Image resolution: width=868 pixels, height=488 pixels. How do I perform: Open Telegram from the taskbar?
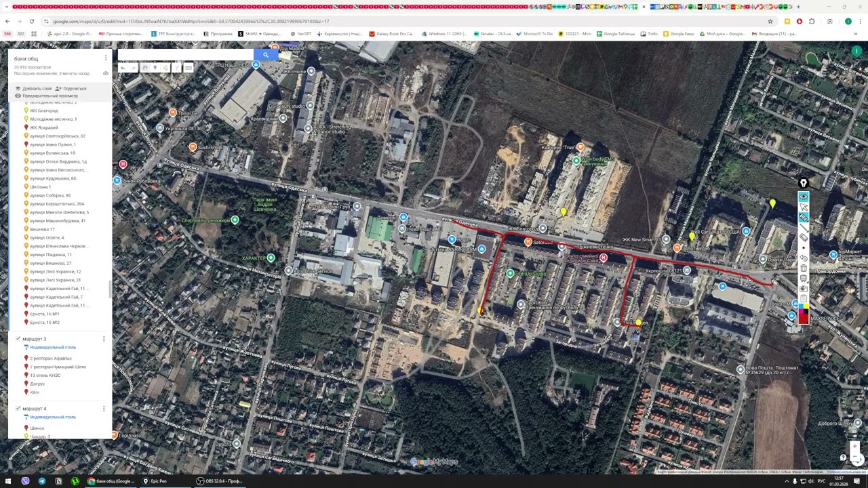coord(41,481)
